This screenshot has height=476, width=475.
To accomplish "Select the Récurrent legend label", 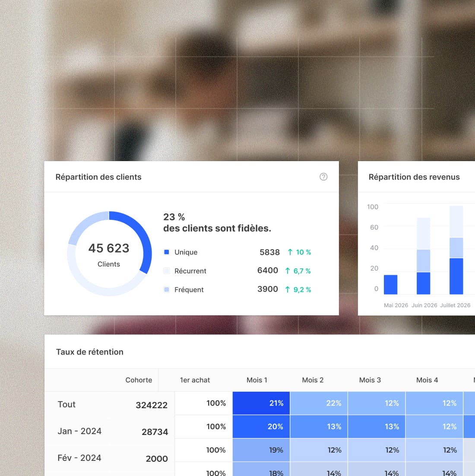I will pyautogui.click(x=190, y=271).
